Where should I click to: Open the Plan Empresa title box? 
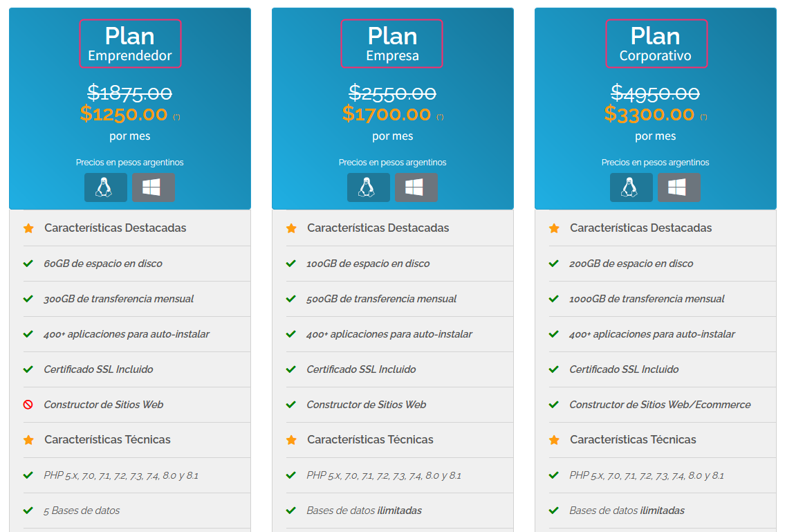[392, 44]
